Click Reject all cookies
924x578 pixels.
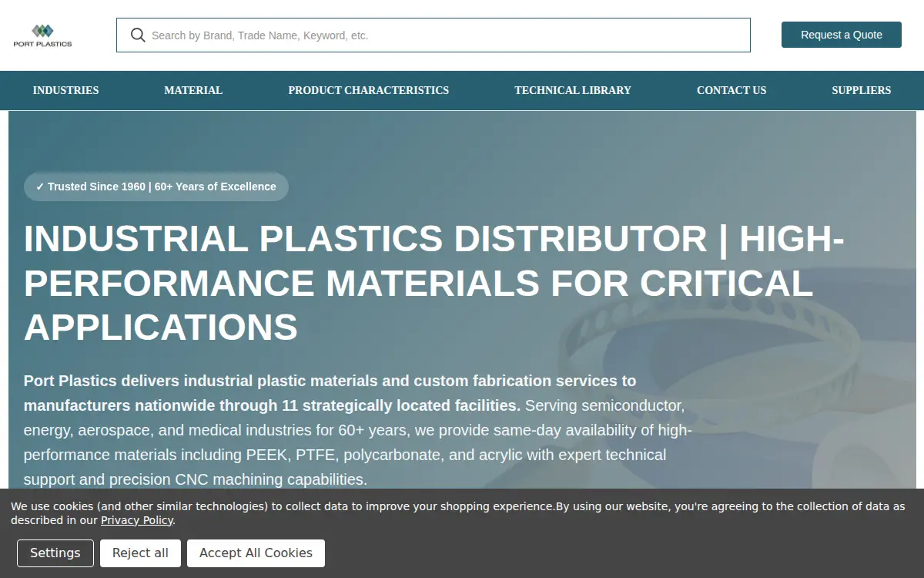pyautogui.click(x=140, y=553)
